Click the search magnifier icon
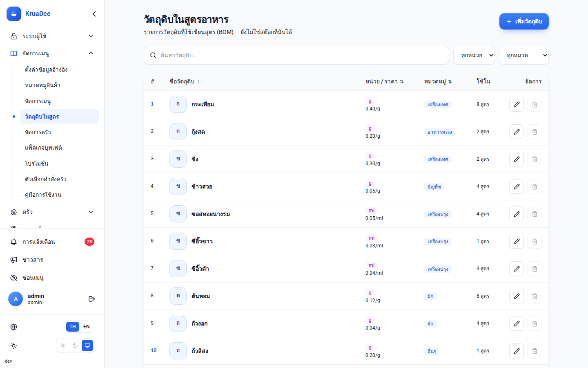 click(153, 55)
